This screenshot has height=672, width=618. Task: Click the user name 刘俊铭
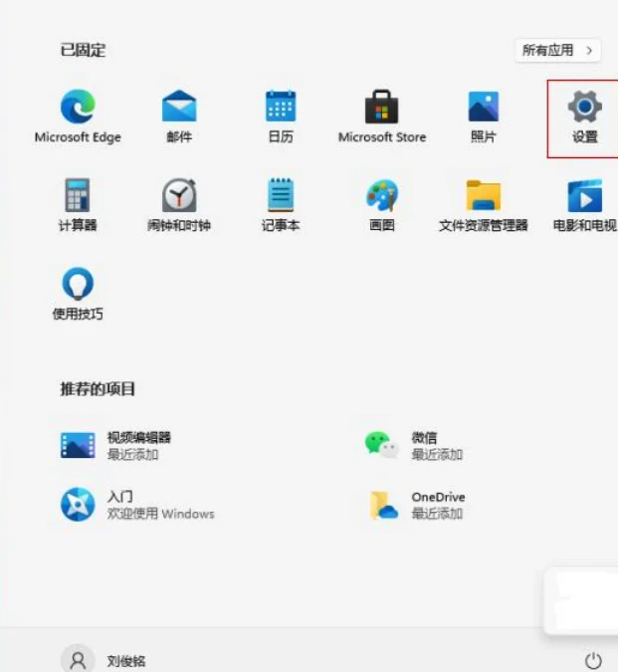pos(126,661)
